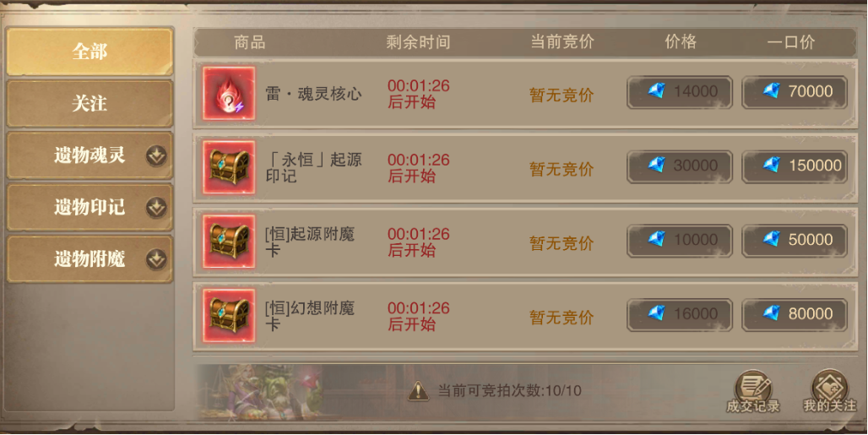Open the 成交记录 transaction records icon
Screen dimensions: 868x435
753,391
